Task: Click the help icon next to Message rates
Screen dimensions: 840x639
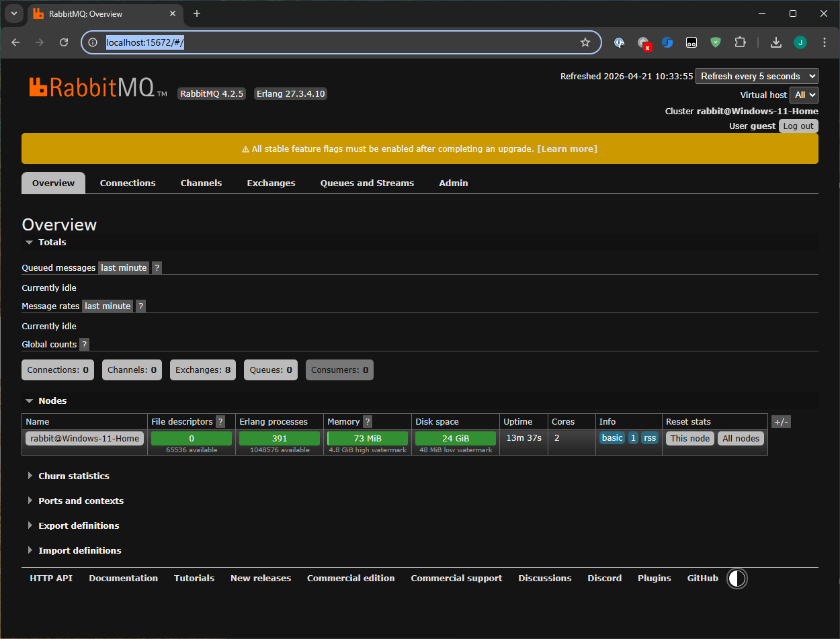Action: 140,306
